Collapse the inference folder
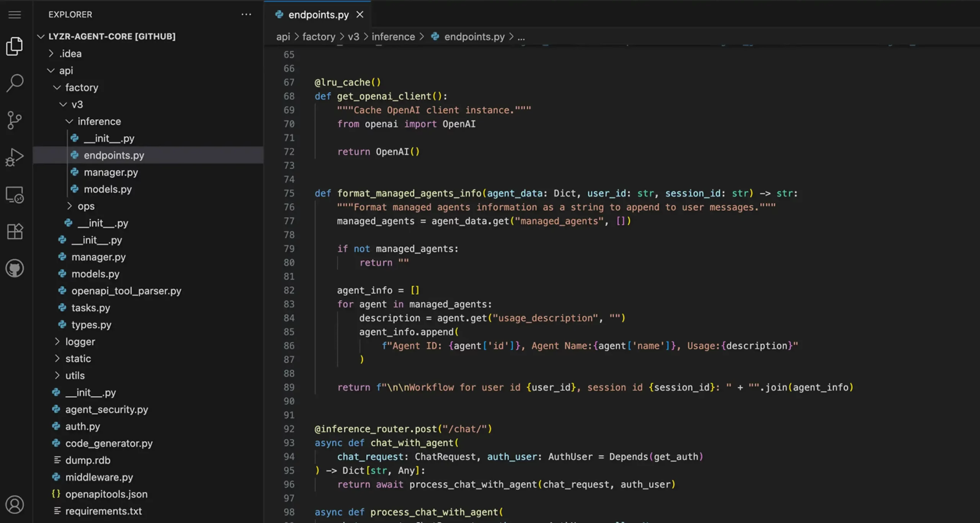 tap(99, 121)
